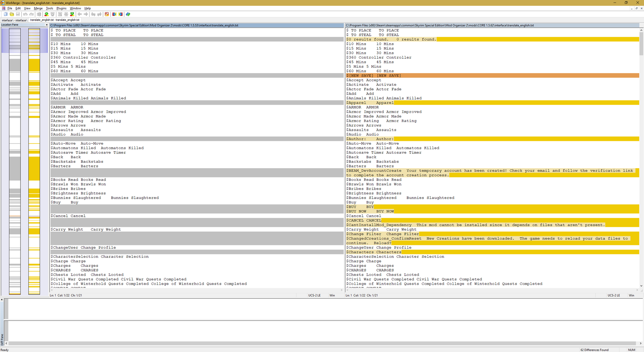Click the Save toolbar icon
Screen dimensions: 644x352
[18, 14]
